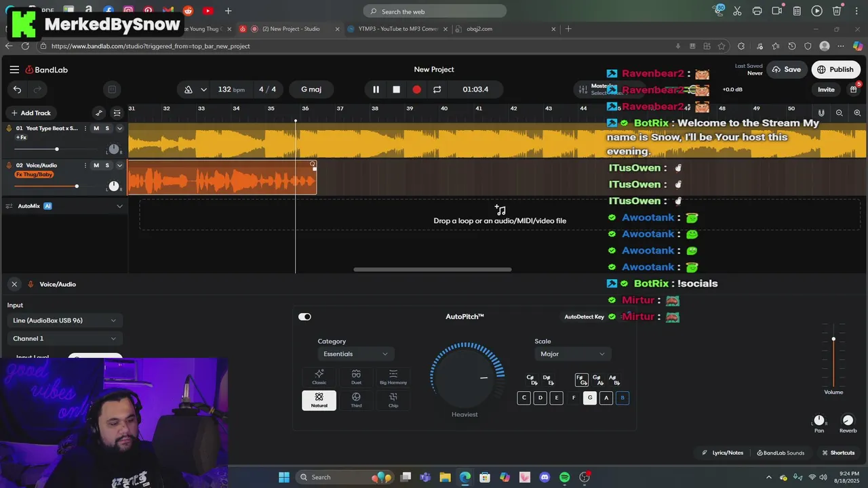This screenshot has height=488, width=868.
Task: Click the Invite button
Action: (826, 89)
